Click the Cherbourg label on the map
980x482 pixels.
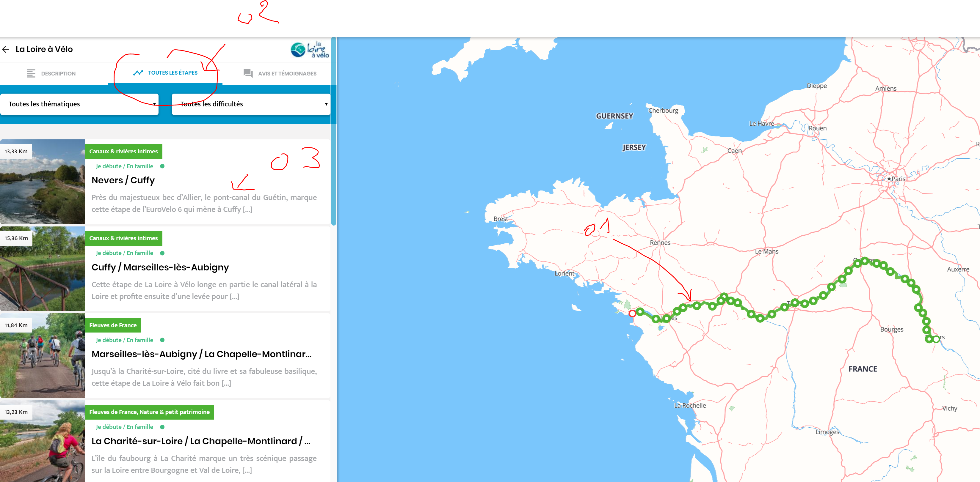click(663, 111)
